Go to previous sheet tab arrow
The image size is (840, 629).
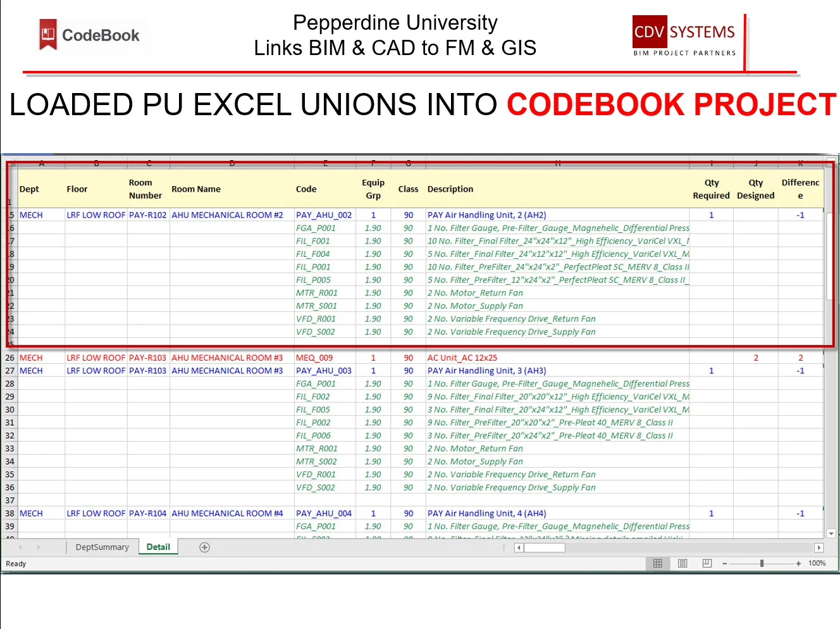point(20,547)
